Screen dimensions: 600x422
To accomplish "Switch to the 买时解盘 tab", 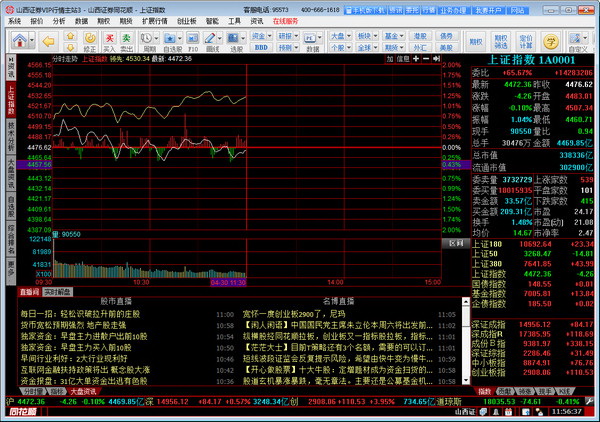I will pos(57,292).
